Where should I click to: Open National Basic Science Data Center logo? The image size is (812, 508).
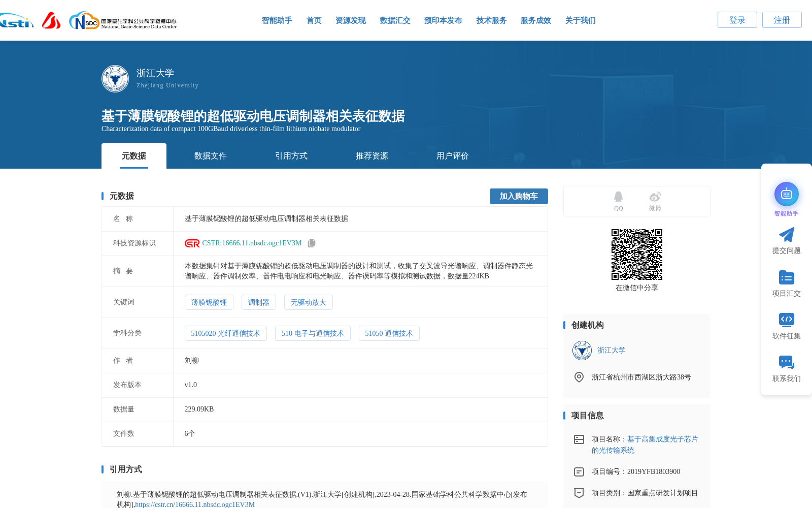point(123,21)
